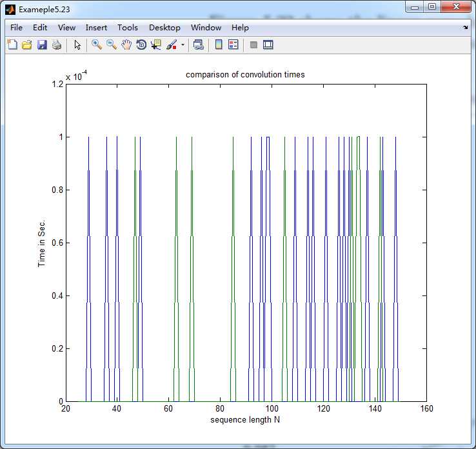Select the Edit Plot arrow tool
This screenshot has height=449, width=476.
[x=77, y=45]
